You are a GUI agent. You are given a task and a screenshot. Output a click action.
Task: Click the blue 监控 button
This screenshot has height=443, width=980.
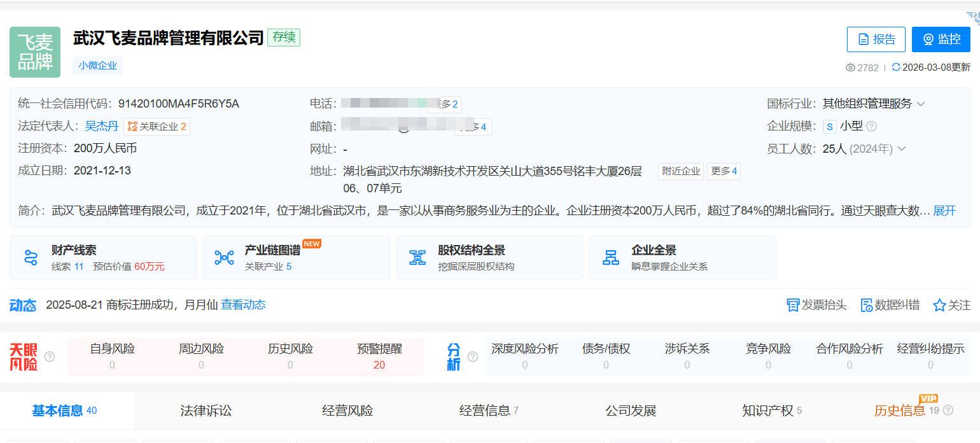(941, 39)
